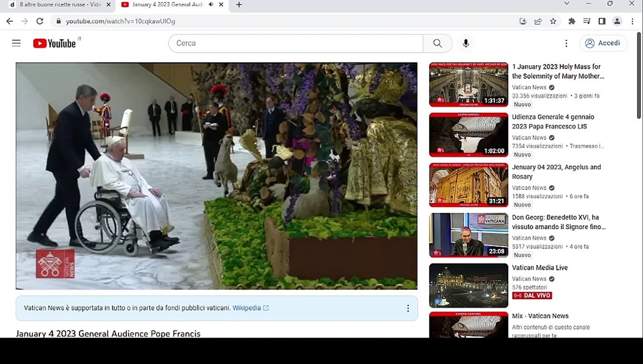Open the Extensions puzzle icon
The height and width of the screenshot is (364, 643).
(572, 21)
